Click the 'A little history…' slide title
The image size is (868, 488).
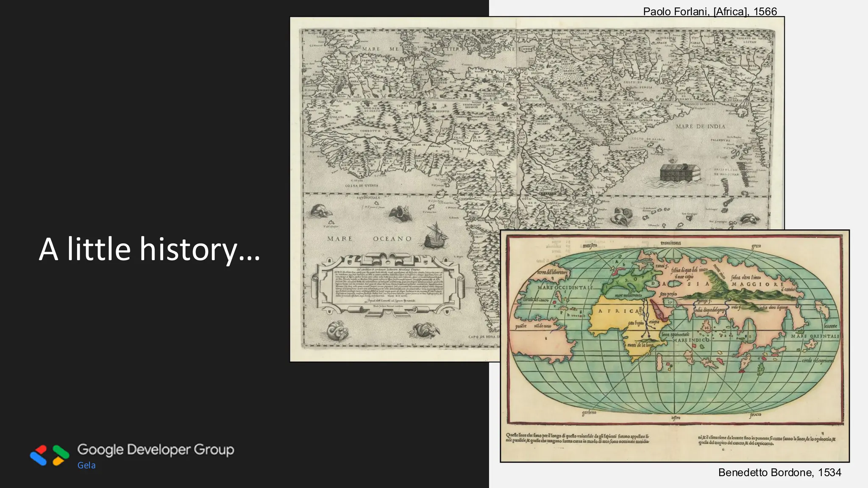point(149,249)
